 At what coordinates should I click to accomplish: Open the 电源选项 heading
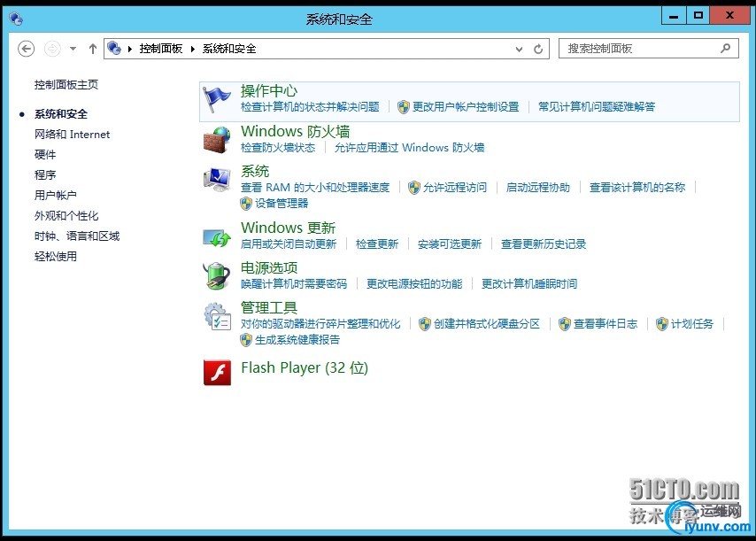[x=269, y=267]
